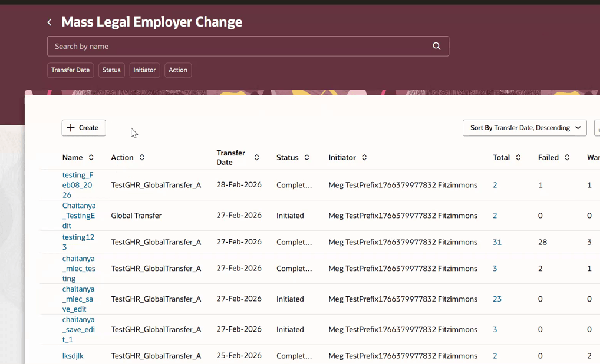Open Total count 3 for chaitanya_mlec_testing
Screen dimensions: 603x364
pyautogui.click(x=495, y=269)
